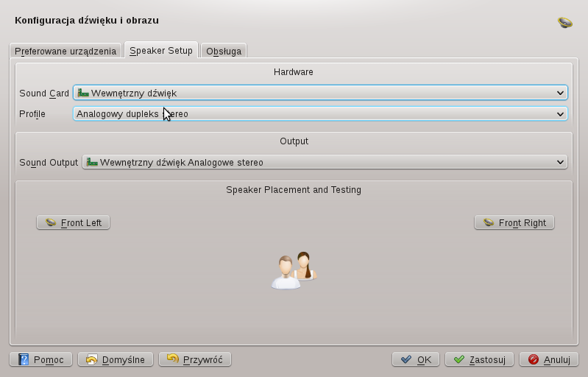
Task: Click the sound card icon in Sound Card field
Action: pos(83,93)
